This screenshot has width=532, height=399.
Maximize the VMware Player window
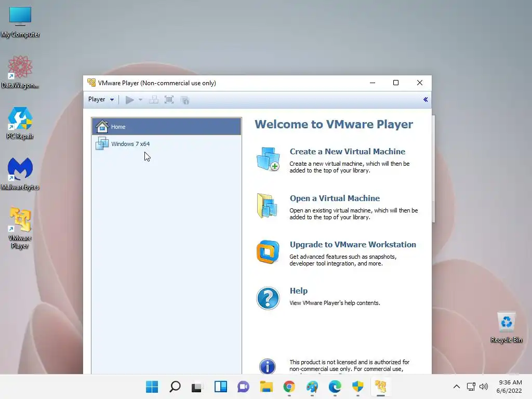tap(395, 83)
